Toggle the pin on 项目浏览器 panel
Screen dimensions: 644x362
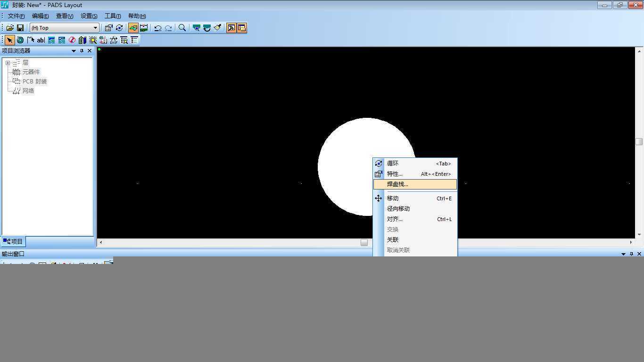point(82,51)
